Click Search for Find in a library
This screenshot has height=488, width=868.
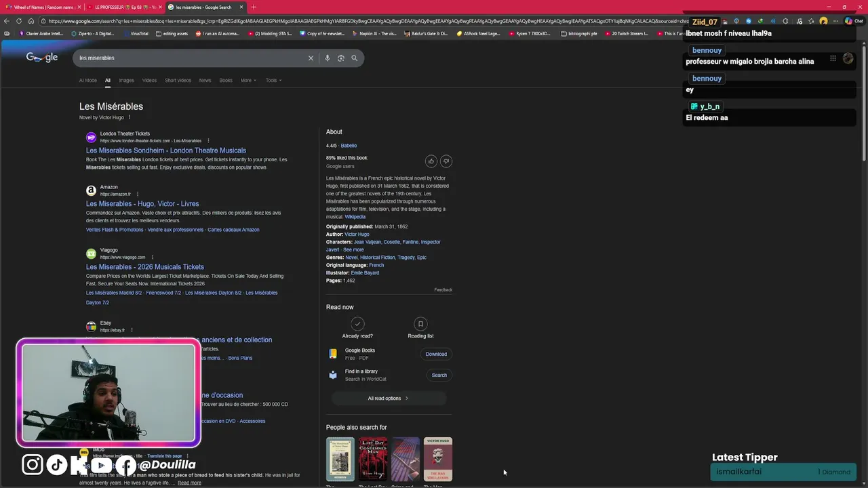tap(439, 375)
